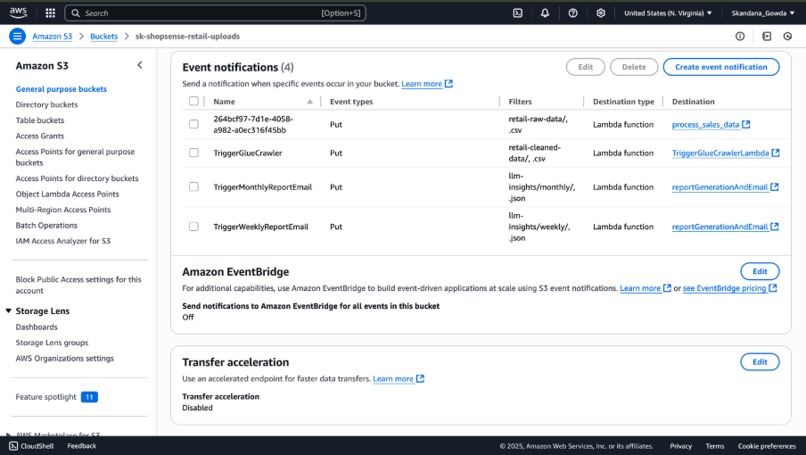806x455 pixels.
Task: Open external link icon beside process_sales_data
Action: coord(746,124)
